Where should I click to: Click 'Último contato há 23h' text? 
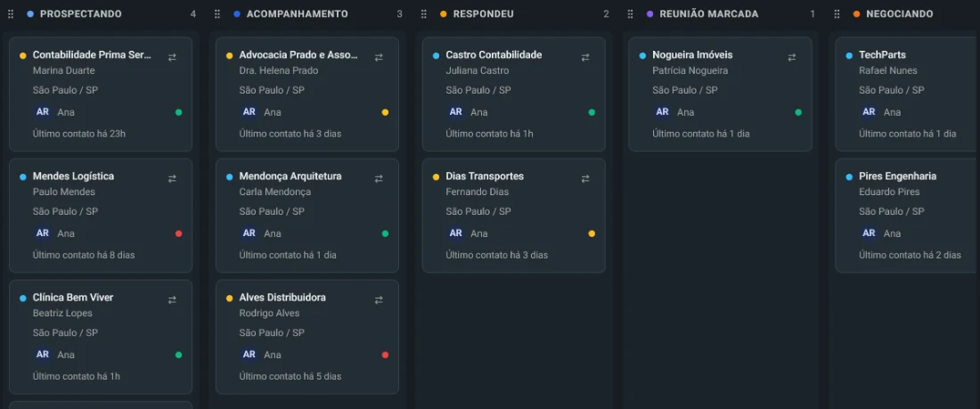[x=79, y=134]
